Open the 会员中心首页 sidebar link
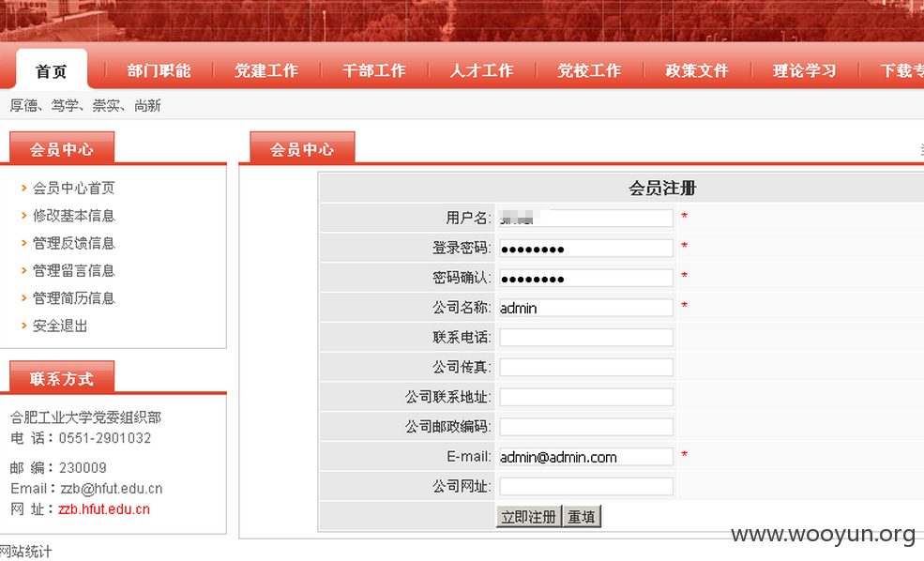 (74, 188)
